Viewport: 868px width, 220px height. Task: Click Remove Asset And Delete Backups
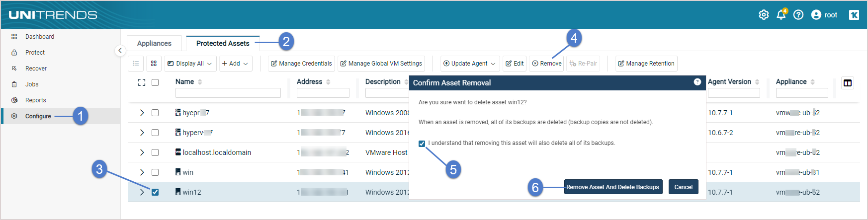click(613, 187)
